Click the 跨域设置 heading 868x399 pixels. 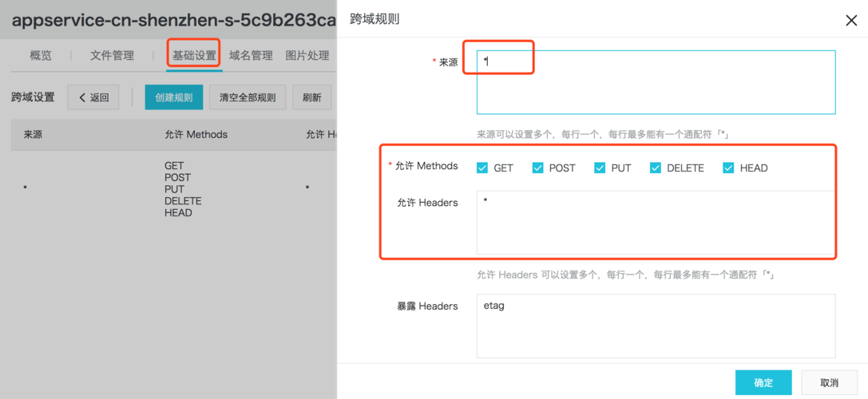pos(34,97)
